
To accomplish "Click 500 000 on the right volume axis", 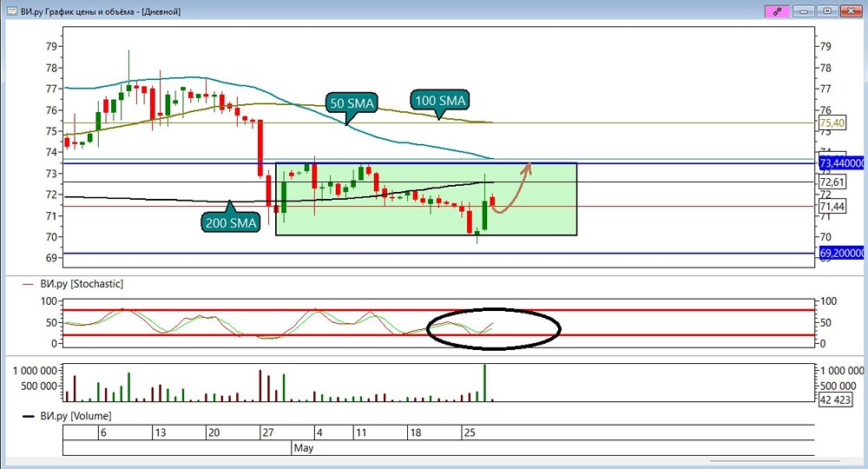I will tap(838, 386).
